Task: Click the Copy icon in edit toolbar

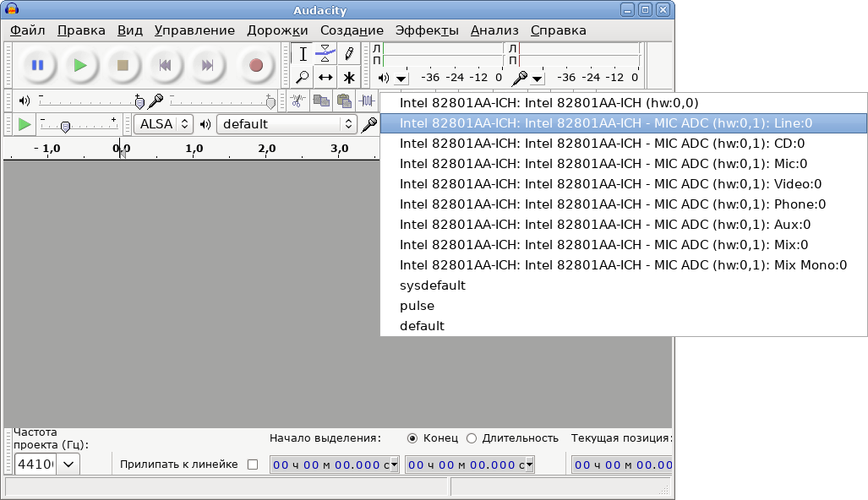Action: 321,101
